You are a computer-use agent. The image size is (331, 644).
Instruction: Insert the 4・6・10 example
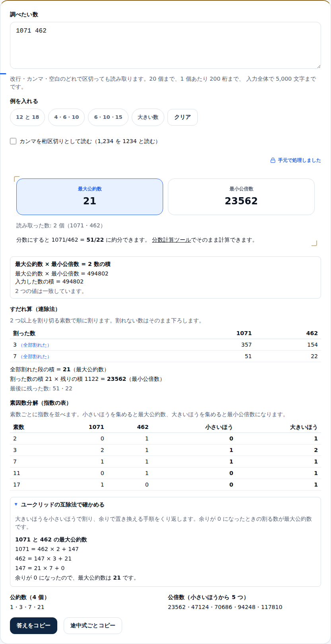66,117
